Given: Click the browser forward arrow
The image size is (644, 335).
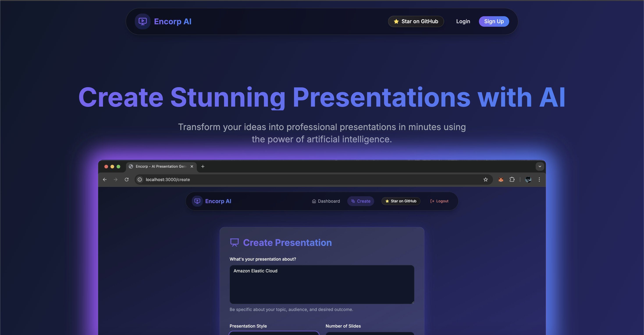Looking at the screenshot, I should tap(116, 179).
